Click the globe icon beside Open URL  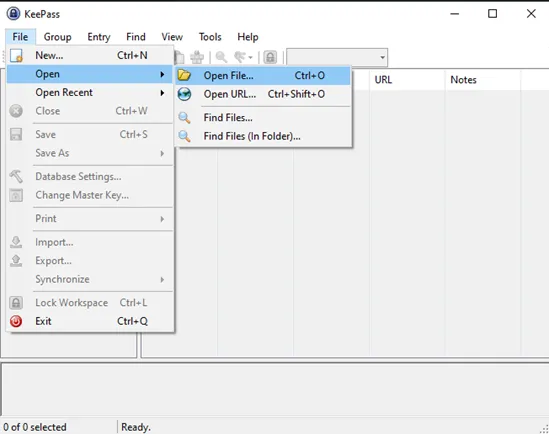coord(184,94)
